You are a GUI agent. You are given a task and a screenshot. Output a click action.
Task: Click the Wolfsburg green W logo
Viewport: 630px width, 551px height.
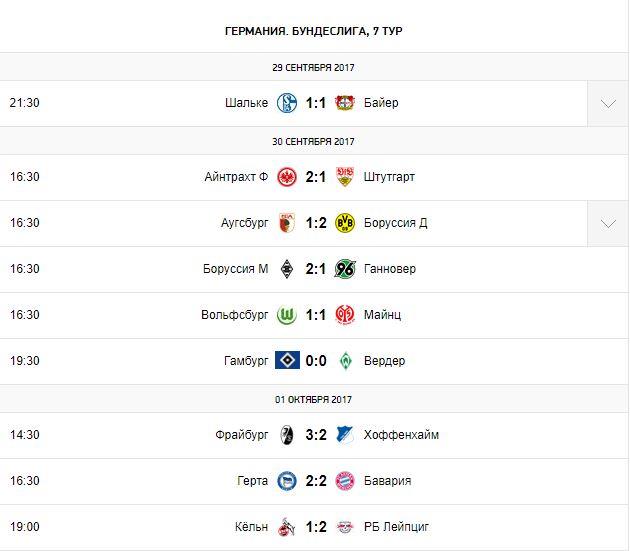pos(287,314)
